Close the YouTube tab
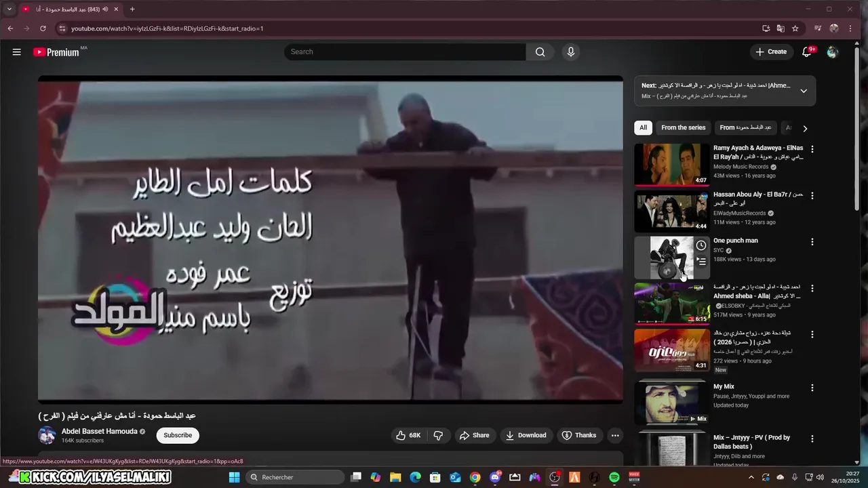This screenshot has width=868, height=488. coord(117,9)
